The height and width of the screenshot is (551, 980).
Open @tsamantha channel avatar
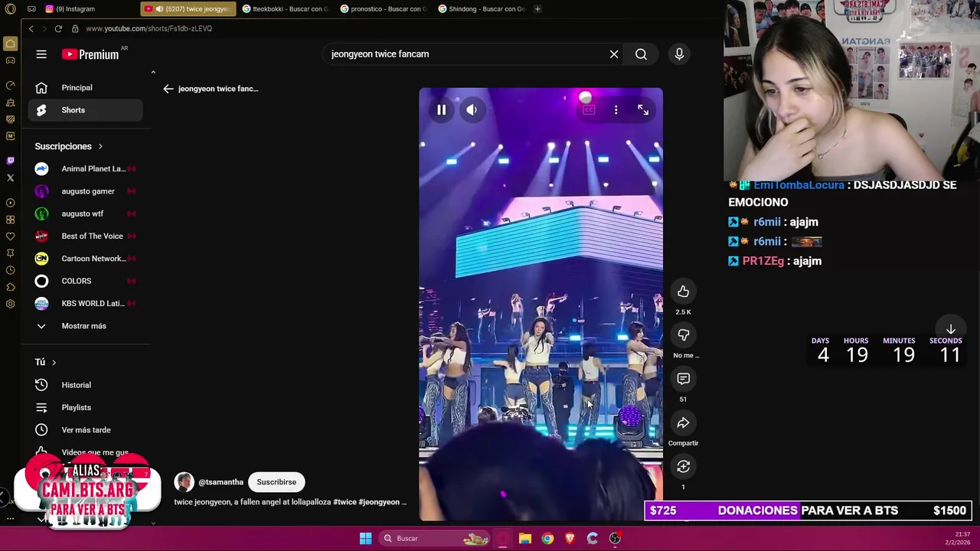coord(184,482)
